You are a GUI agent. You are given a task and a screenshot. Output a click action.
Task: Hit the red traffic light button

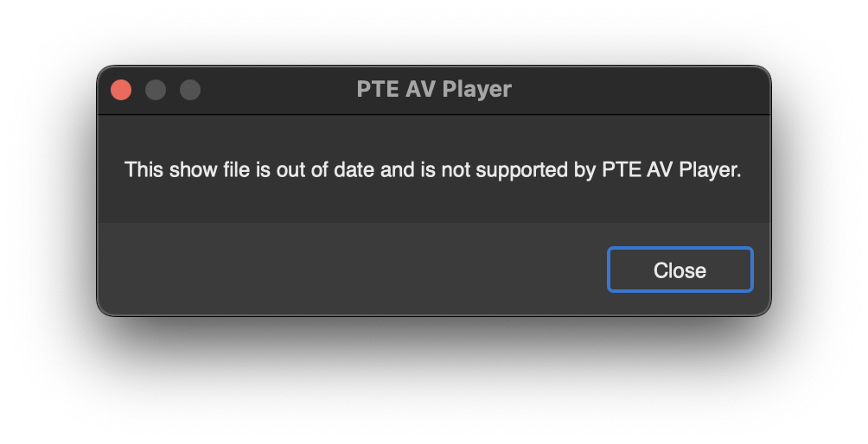click(121, 90)
